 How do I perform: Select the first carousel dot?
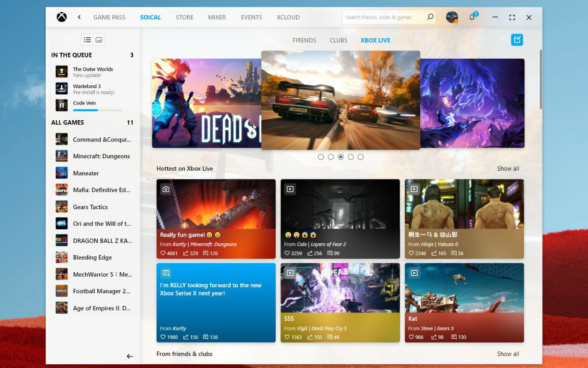pyautogui.click(x=321, y=157)
